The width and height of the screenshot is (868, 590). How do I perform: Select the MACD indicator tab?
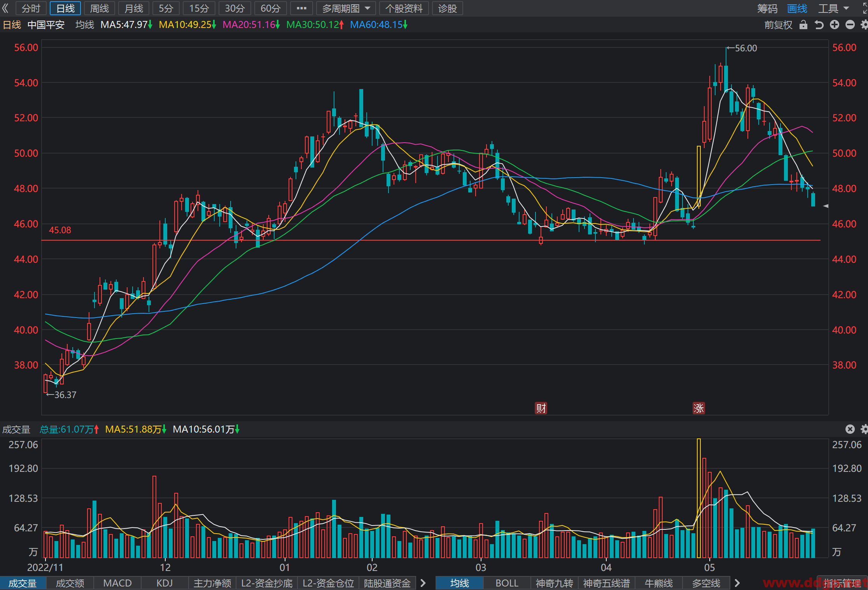(x=117, y=583)
